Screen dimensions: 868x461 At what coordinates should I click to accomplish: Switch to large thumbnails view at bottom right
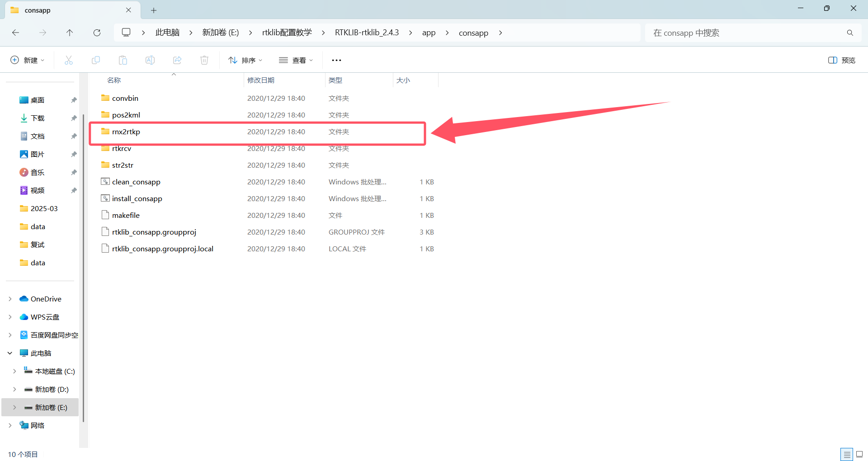(x=860, y=454)
